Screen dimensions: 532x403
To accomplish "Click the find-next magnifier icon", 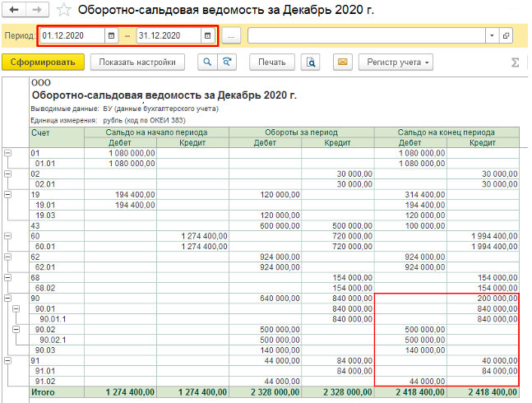I will (227, 62).
